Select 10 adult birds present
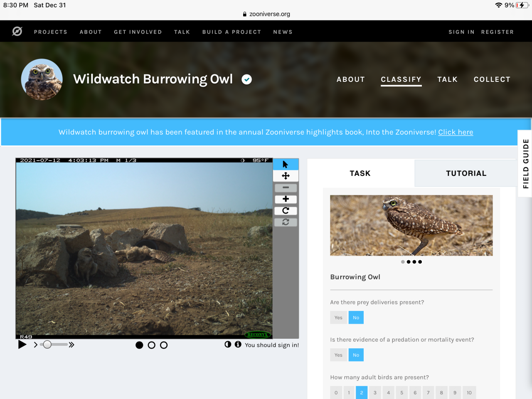The width and height of the screenshot is (532, 399). tap(469, 393)
